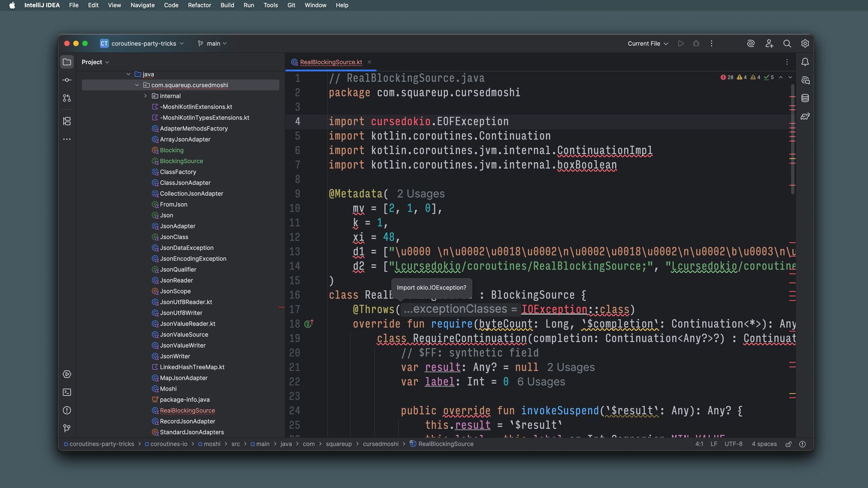Show more tool windows ellipsis in left sidebar
The image size is (868, 488).
(67, 139)
